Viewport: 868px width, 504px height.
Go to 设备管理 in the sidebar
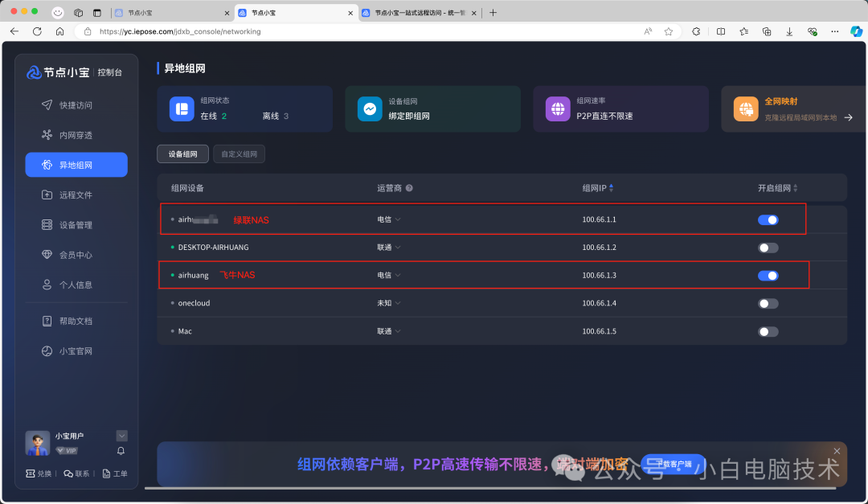pos(76,225)
